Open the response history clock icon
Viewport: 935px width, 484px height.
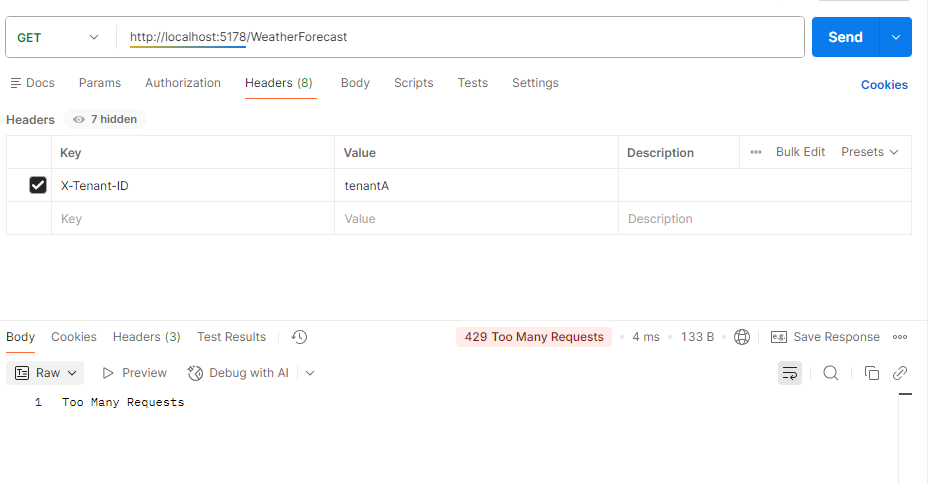click(299, 337)
